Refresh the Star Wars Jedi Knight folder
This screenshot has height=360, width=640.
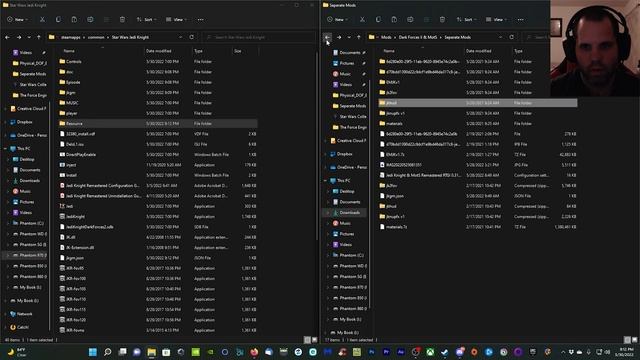[191, 37]
